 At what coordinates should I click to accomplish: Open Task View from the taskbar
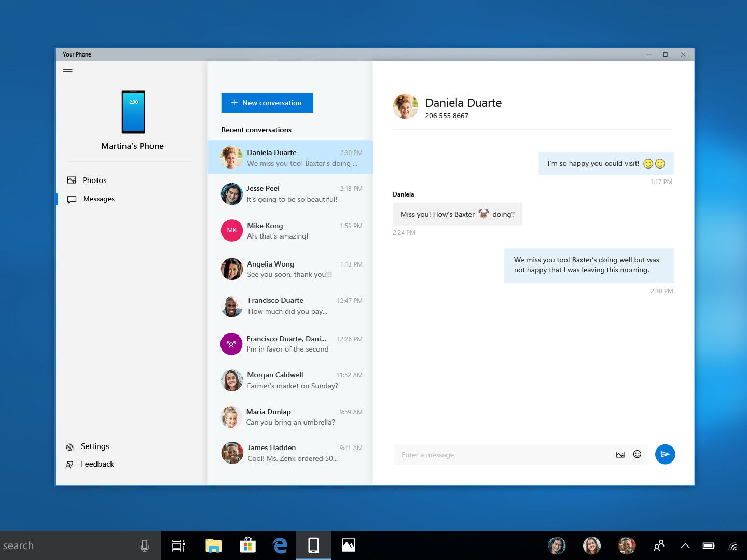pos(178,545)
